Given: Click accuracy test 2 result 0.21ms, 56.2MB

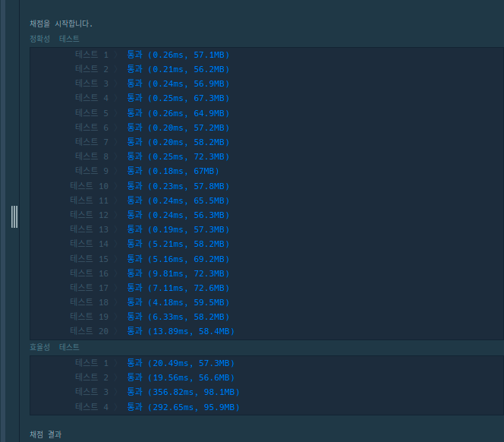Looking at the screenshot, I should pos(178,69).
